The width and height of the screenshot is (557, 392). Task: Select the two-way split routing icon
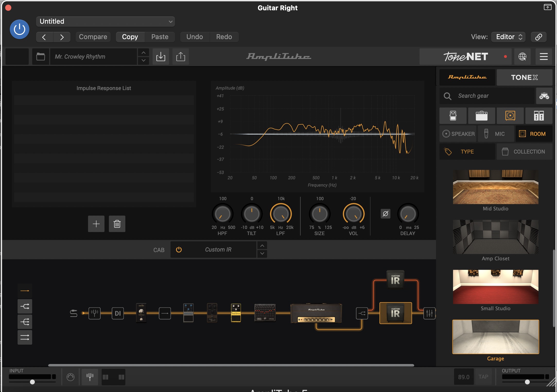pyautogui.click(x=25, y=306)
